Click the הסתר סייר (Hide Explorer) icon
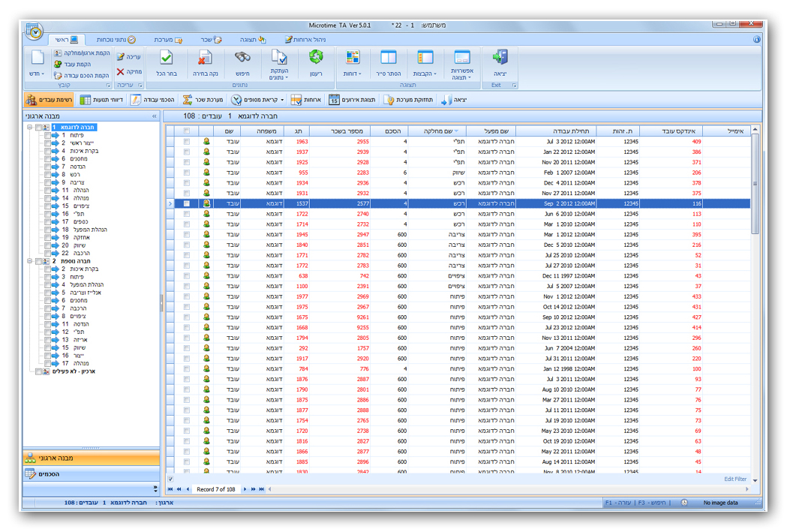 pos(389,59)
